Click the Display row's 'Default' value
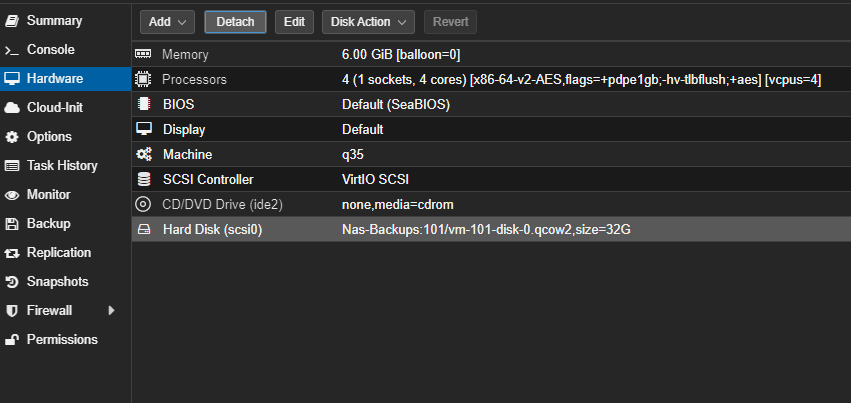This screenshot has height=403, width=851. click(363, 130)
